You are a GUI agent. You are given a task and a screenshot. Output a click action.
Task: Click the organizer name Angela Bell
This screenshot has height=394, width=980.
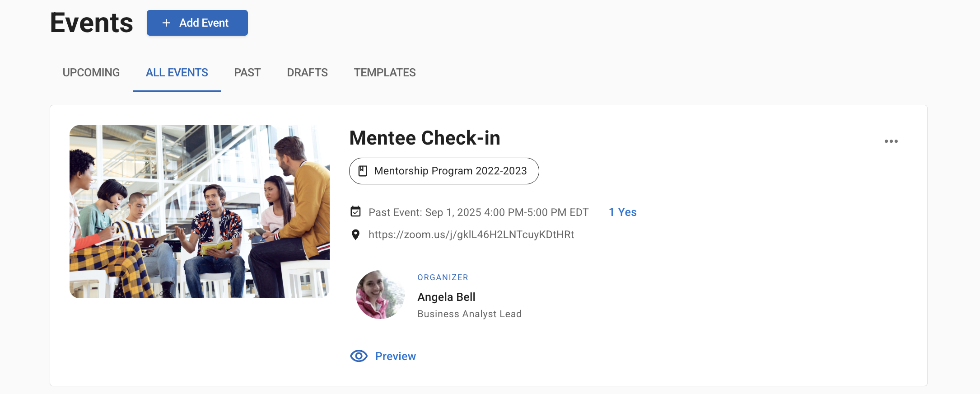pyautogui.click(x=446, y=297)
